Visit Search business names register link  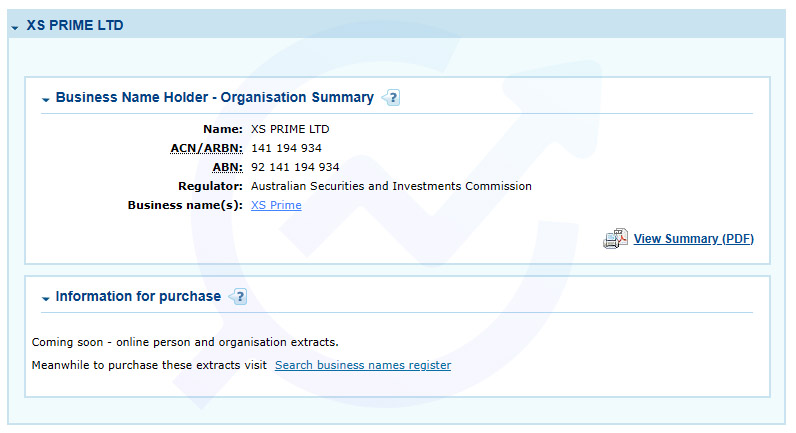(x=363, y=365)
